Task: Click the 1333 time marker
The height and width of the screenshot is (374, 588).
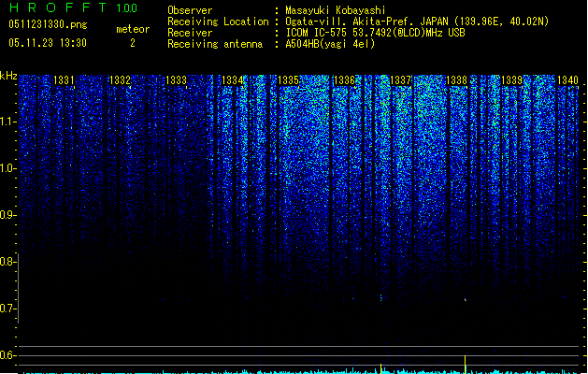Action: tap(176, 79)
